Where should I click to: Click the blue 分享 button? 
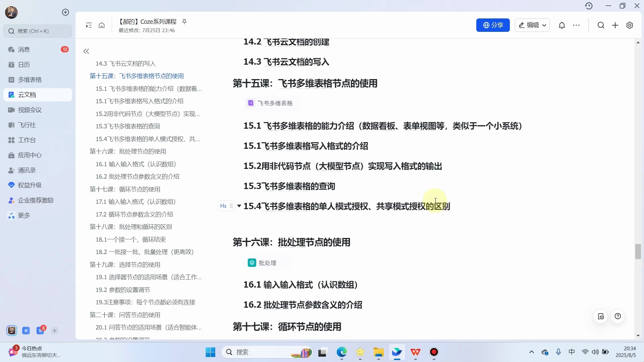(493, 25)
